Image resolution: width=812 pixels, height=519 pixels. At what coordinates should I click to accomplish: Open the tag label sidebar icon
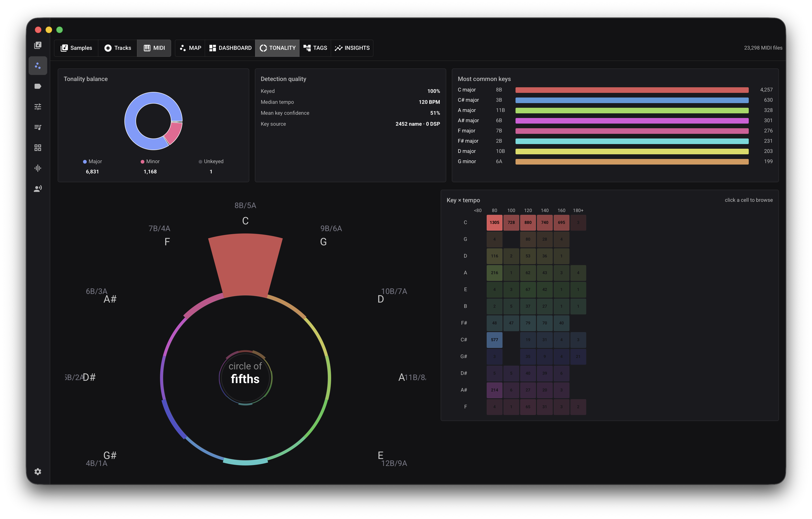(38, 86)
